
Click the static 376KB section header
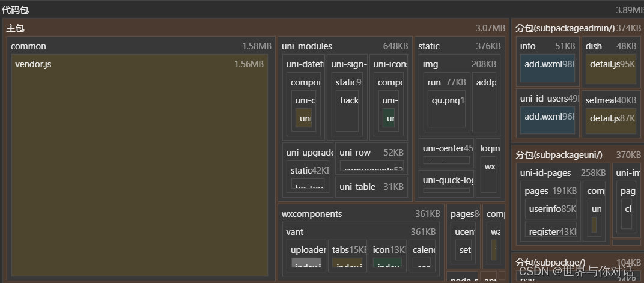(x=459, y=46)
